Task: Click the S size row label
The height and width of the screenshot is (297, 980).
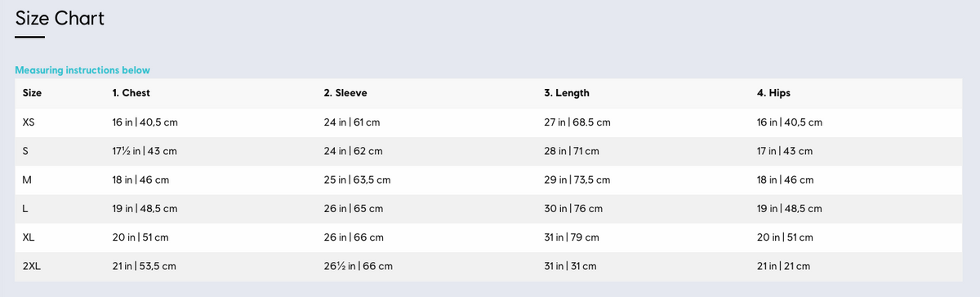Action: [25, 151]
